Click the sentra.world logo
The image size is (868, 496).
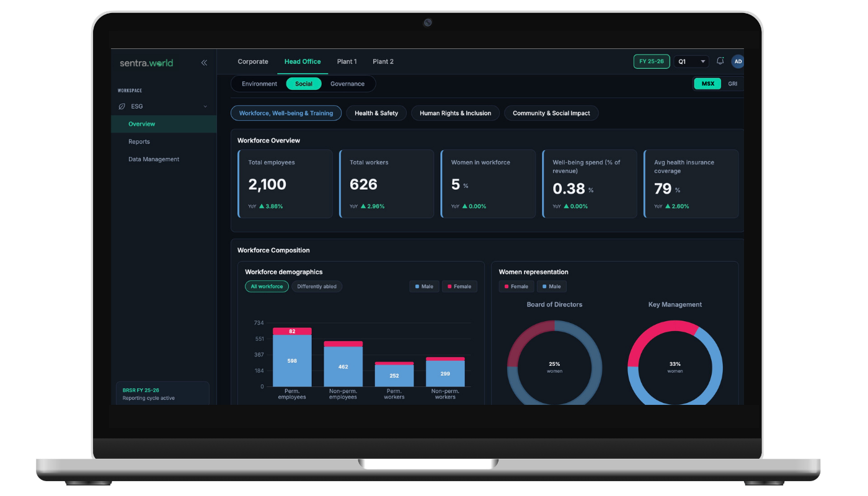(x=146, y=63)
